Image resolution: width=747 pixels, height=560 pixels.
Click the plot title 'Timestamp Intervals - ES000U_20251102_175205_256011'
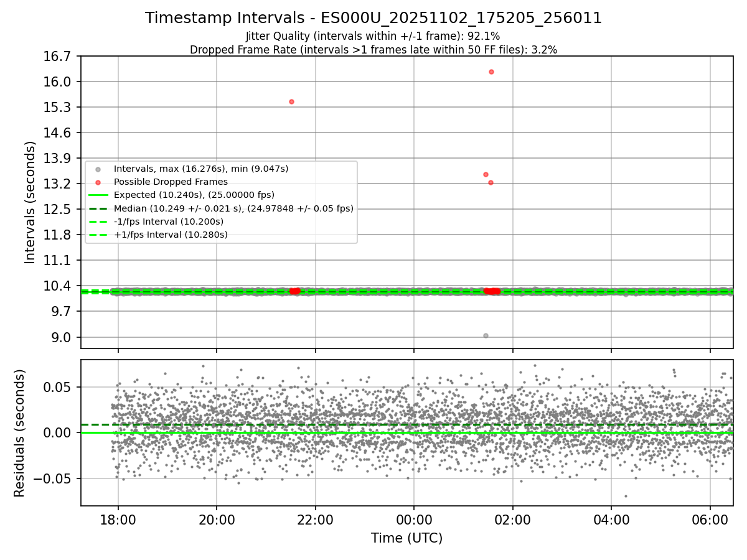coord(374,18)
